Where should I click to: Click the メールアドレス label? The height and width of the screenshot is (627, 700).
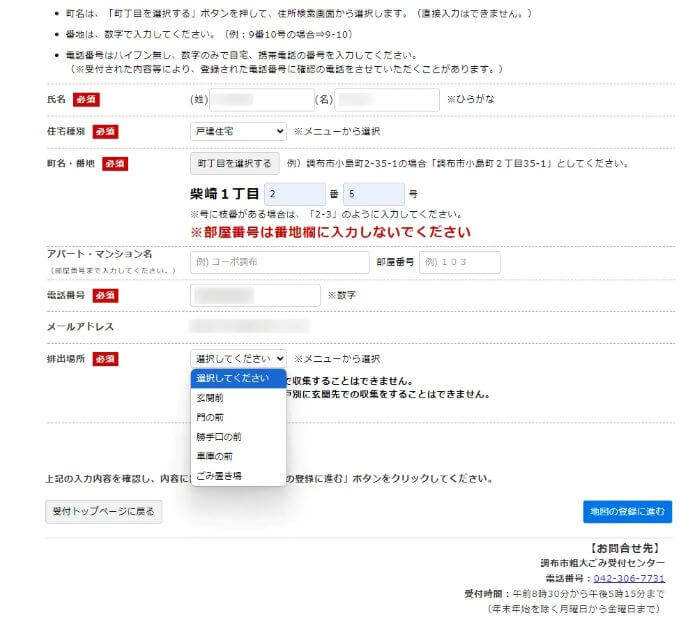coord(80,327)
